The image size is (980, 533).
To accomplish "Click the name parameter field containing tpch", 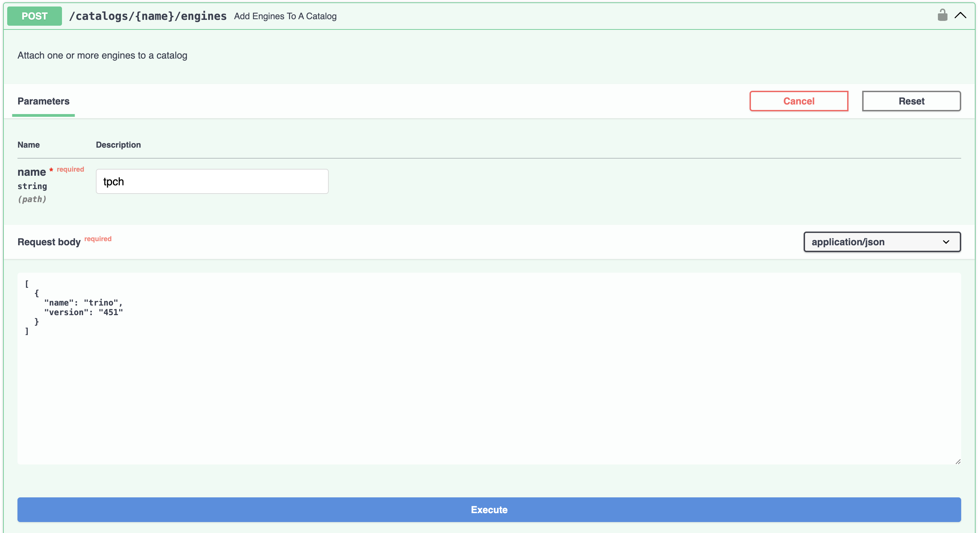I will pyautogui.click(x=212, y=182).
